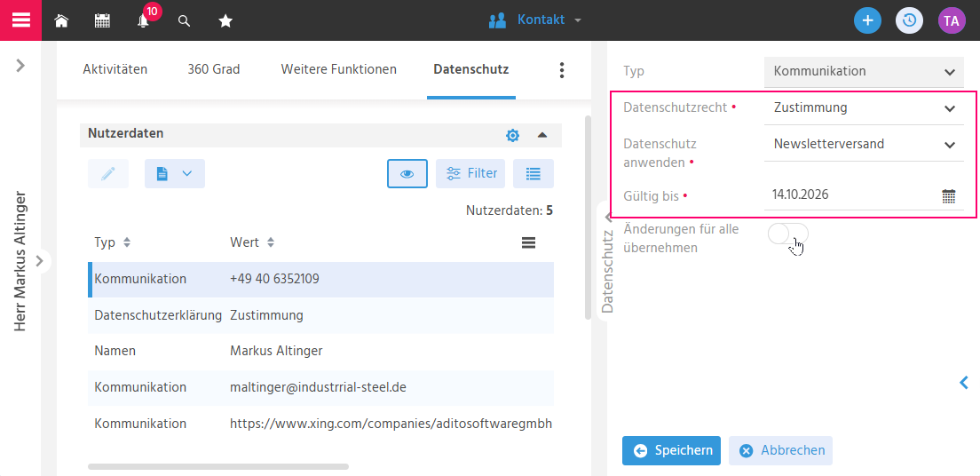Image resolution: width=980 pixels, height=476 pixels.
Task: Select the xing.com companies URL row
Action: tap(320, 424)
